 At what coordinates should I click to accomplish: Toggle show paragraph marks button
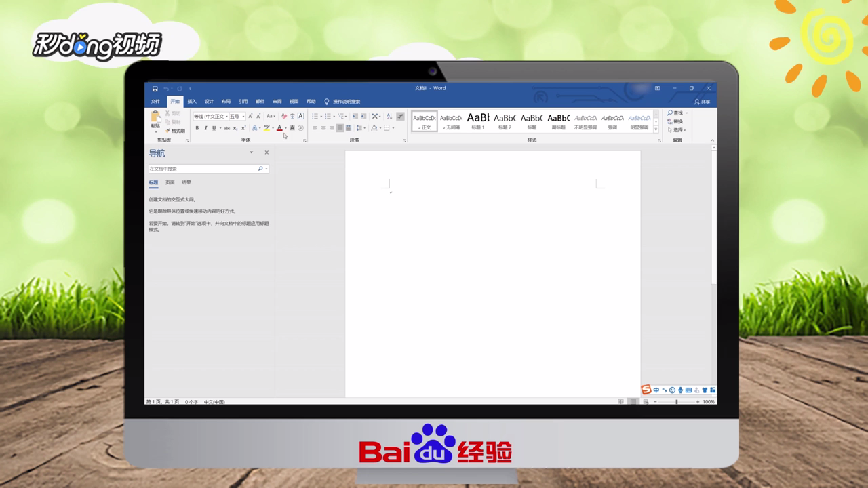[400, 116]
